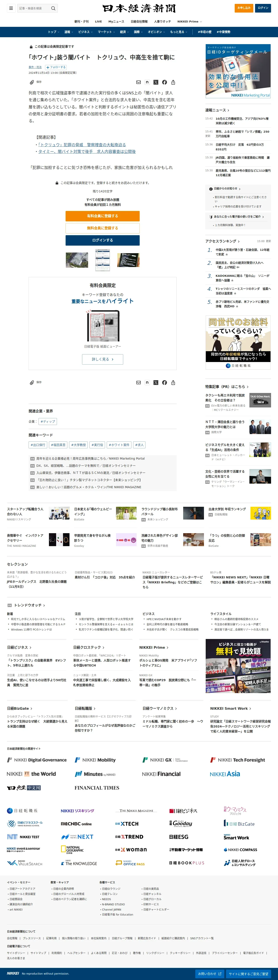This screenshot has width=278, height=980.
Task: Open the related link「トクリュウ」犯罪の脅威
Action: coord(82,145)
